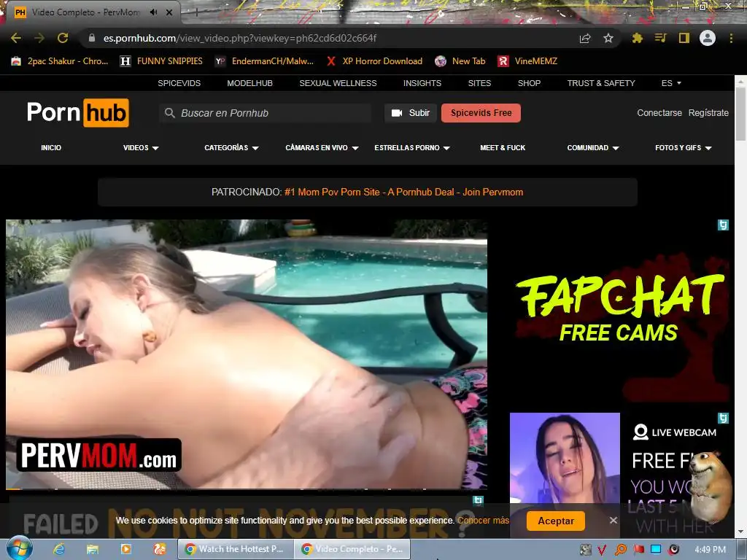This screenshot has height=560, width=747.
Task: Expand the ES language dropdown
Action: [671, 83]
